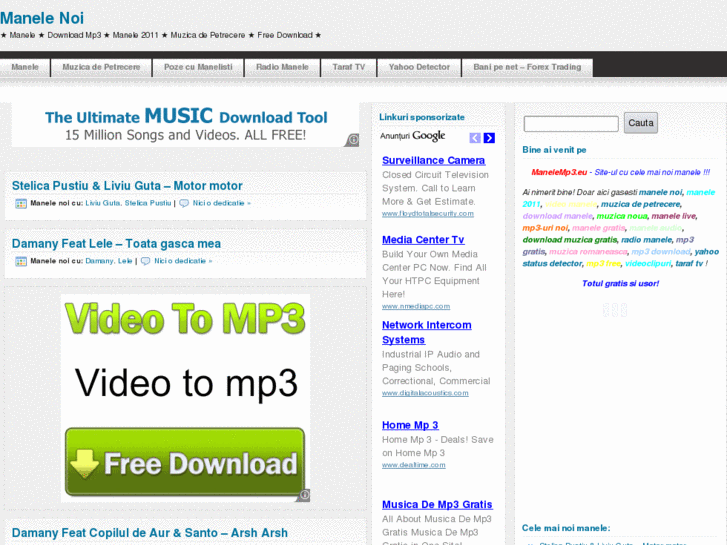Image resolution: width=727 pixels, height=545 pixels.
Task: Click the 'Cele mai noi manele:' heading
Action: (x=566, y=528)
